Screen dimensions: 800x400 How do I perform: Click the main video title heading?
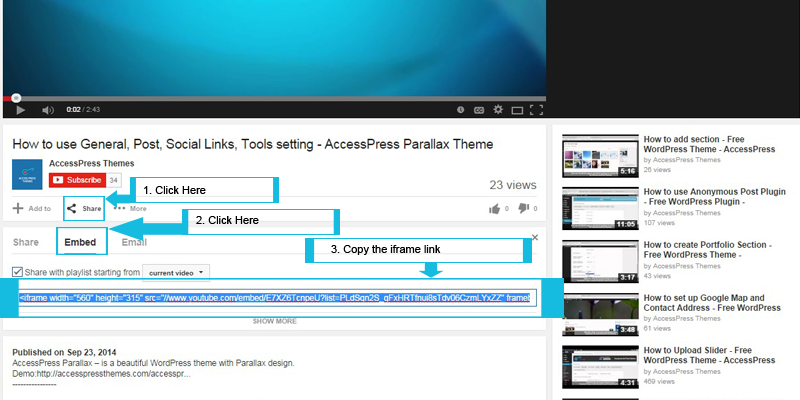click(x=253, y=144)
